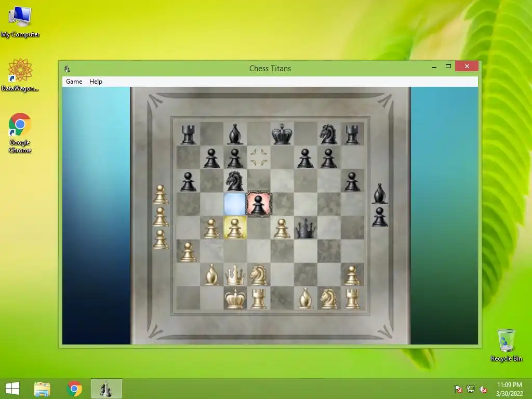Select the white pawn on a3
532x399 pixels.
(x=188, y=251)
